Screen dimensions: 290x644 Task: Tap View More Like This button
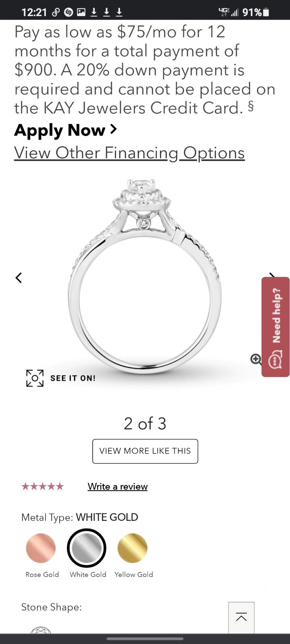[x=145, y=451]
